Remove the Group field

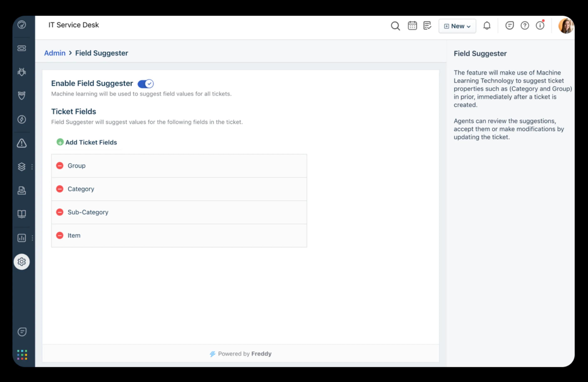coord(60,165)
